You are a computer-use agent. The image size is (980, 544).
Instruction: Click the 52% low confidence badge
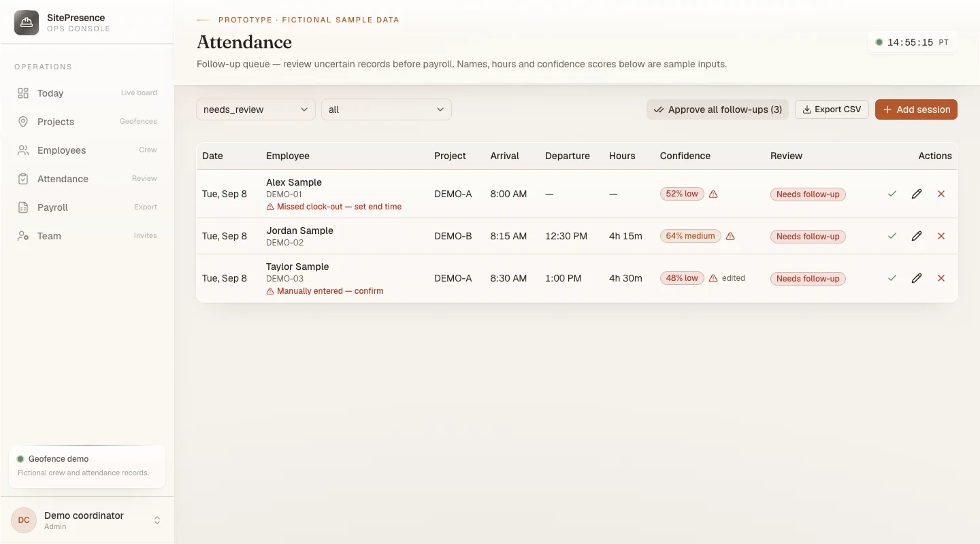click(682, 194)
